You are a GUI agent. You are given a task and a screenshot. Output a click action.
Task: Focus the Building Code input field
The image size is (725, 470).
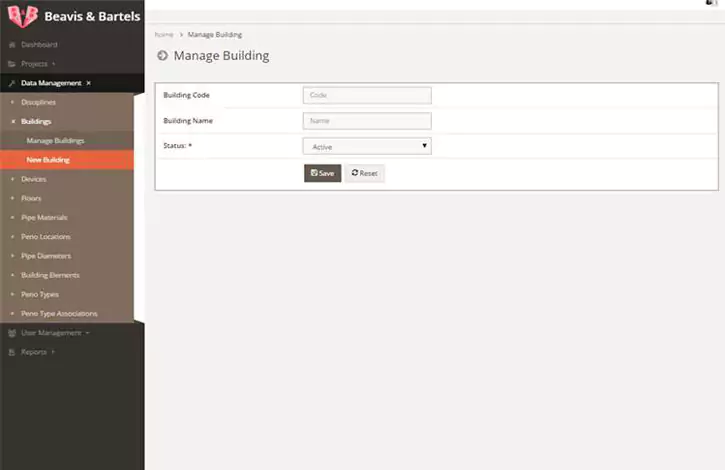pyautogui.click(x=366, y=95)
